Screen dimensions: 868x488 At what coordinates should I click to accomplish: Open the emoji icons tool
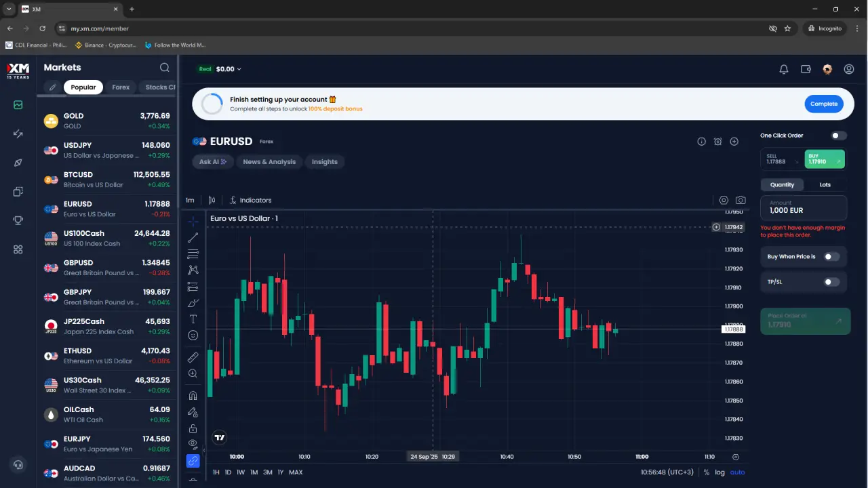coord(193,335)
